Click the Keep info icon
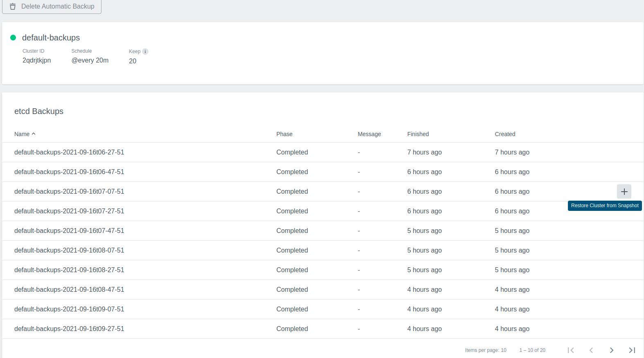Screen dimensions: 644x358 pos(145,51)
